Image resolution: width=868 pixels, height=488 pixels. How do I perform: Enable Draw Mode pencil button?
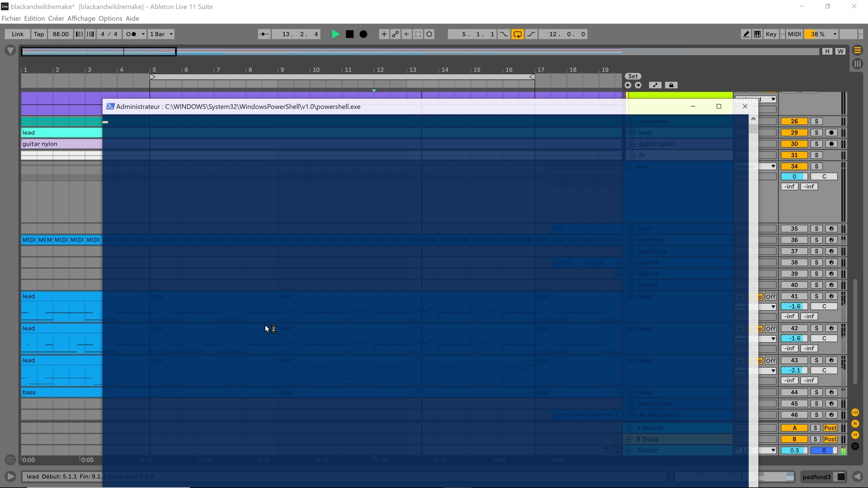click(x=746, y=34)
